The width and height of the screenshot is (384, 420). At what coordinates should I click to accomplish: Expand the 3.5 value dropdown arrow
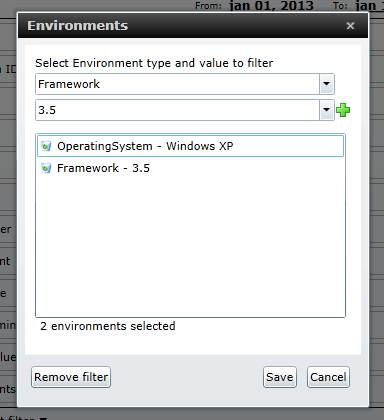(327, 110)
